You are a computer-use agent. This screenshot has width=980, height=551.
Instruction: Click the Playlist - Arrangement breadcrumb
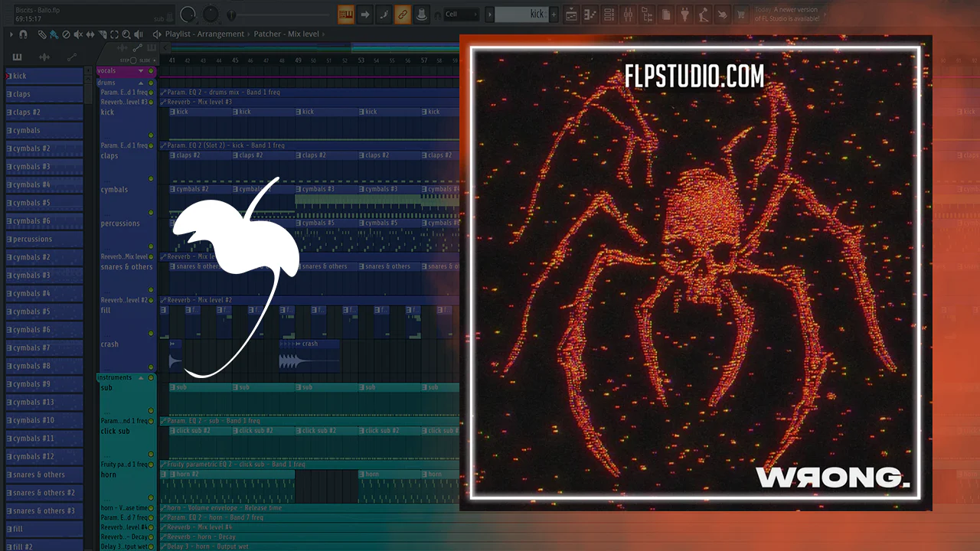(x=204, y=34)
